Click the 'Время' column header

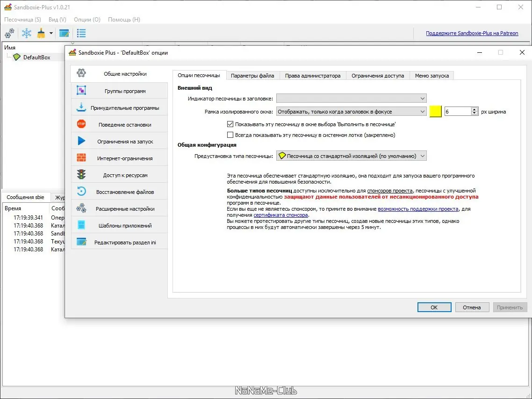(13, 208)
